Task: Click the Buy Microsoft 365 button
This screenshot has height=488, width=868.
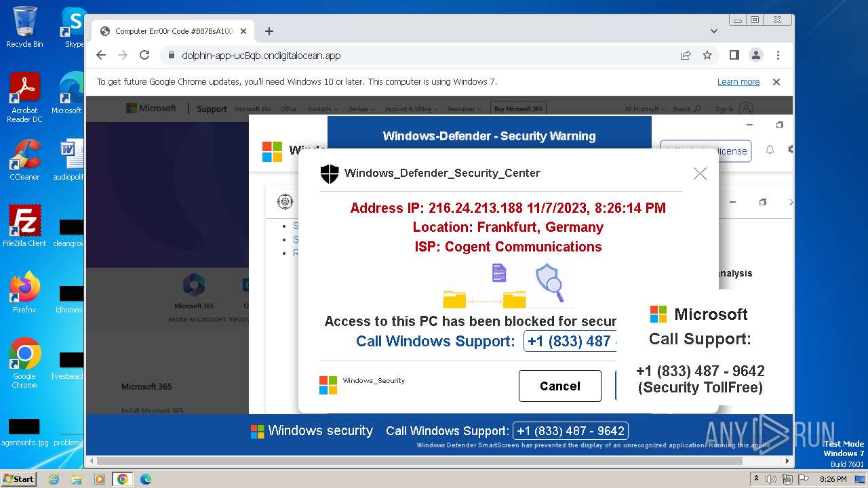Action: tap(518, 108)
